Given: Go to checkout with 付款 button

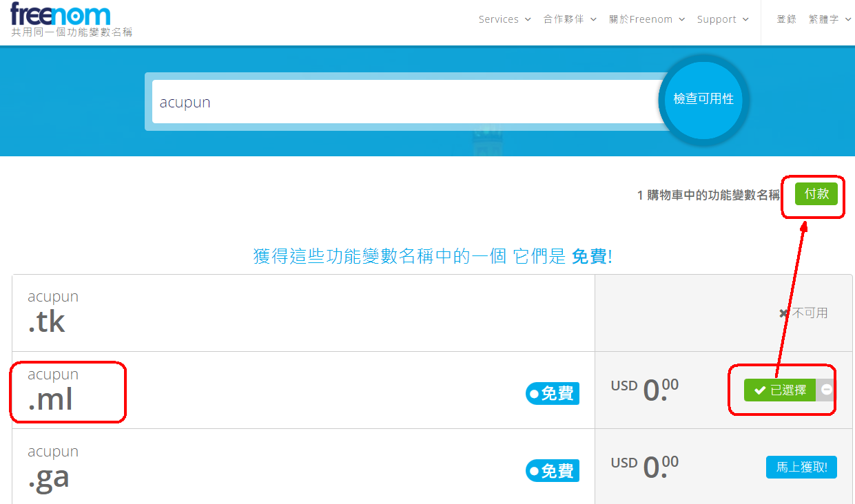Looking at the screenshot, I should [816, 194].
